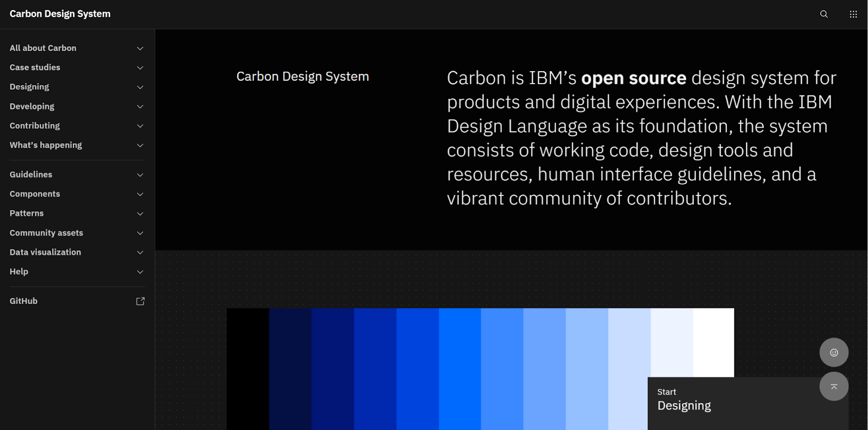Expand All about Carbon chevron
Viewport: 868px width, 430px height.
tap(140, 48)
